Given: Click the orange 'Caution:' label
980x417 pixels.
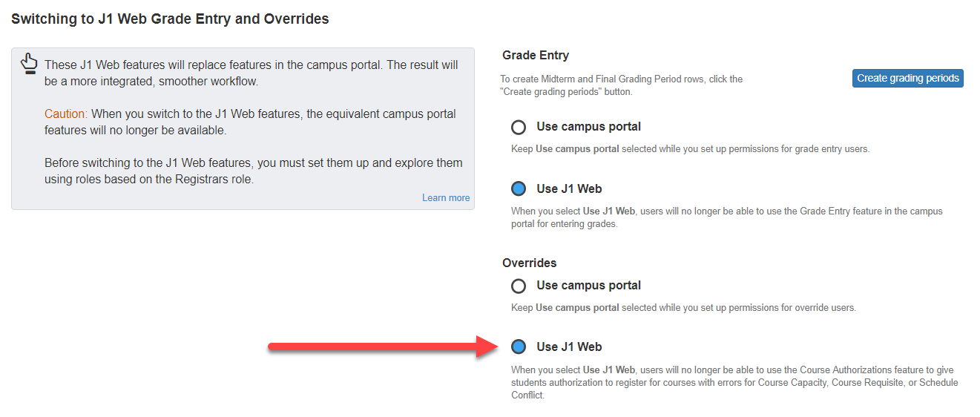Looking at the screenshot, I should point(66,114).
